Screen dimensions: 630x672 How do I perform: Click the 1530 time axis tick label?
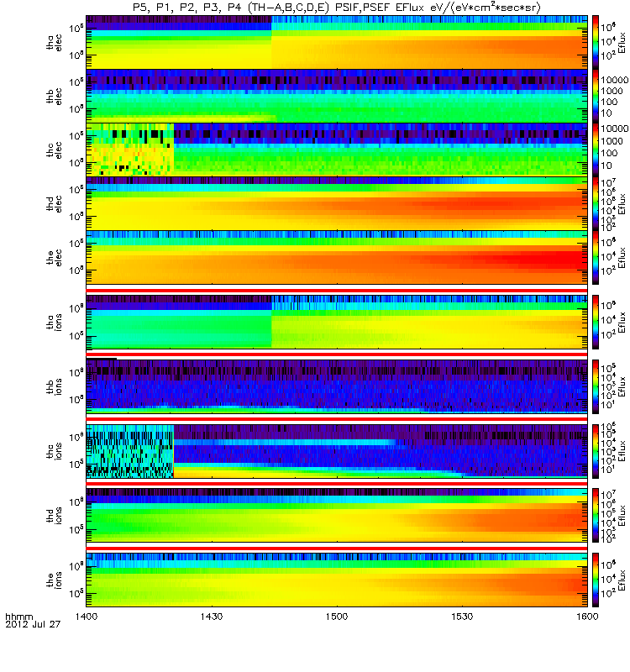tap(462, 617)
